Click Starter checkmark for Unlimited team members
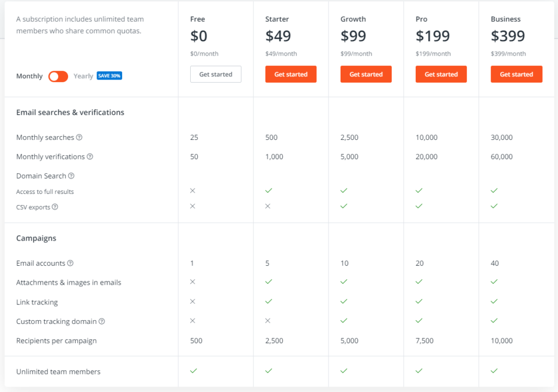 (269, 371)
